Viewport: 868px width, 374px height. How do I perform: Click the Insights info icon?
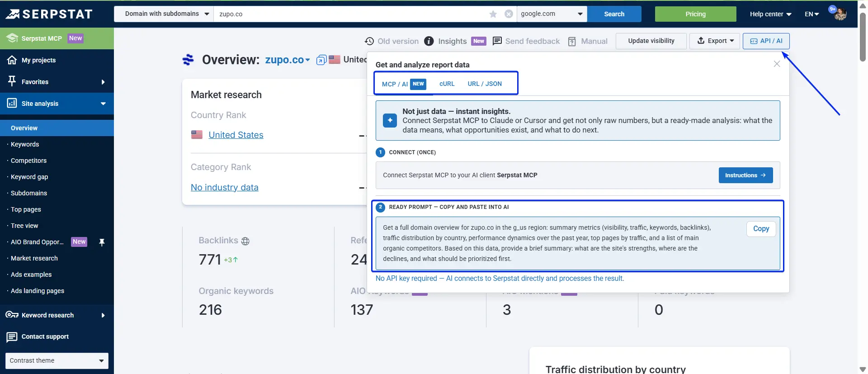[x=429, y=41]
